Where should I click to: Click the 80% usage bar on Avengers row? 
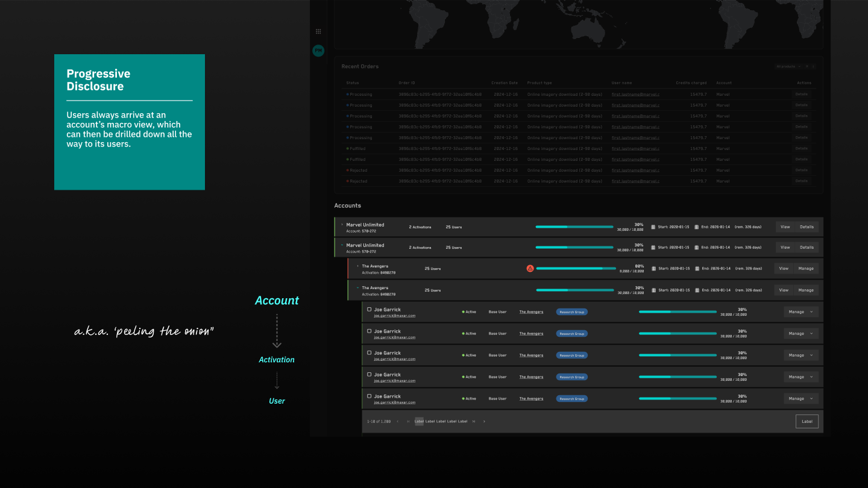(x=576, y=269)
